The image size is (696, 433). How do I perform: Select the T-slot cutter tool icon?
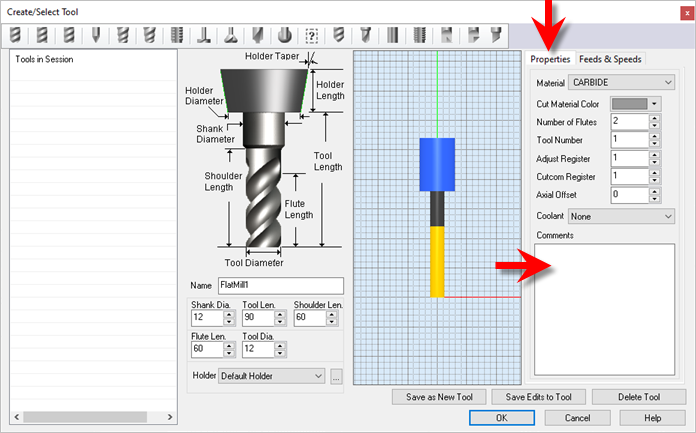[x=203, y=35]
